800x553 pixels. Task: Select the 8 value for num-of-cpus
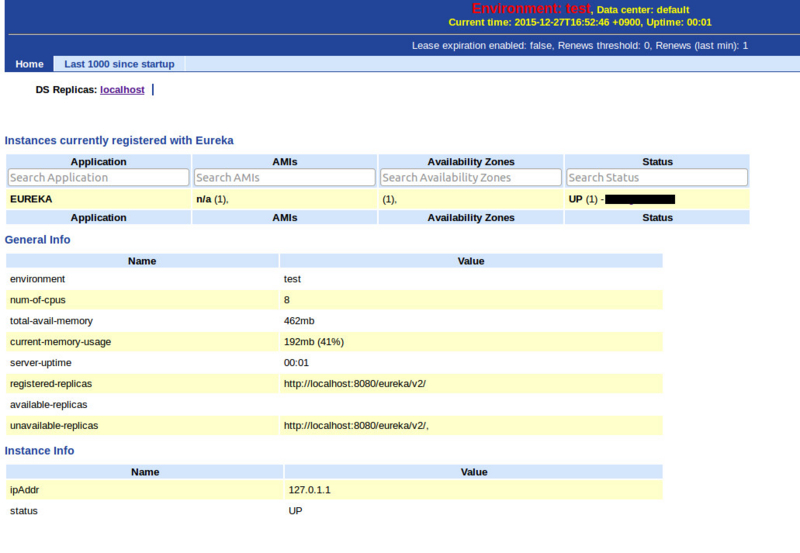pyautogui.click(x=287, y=300)
